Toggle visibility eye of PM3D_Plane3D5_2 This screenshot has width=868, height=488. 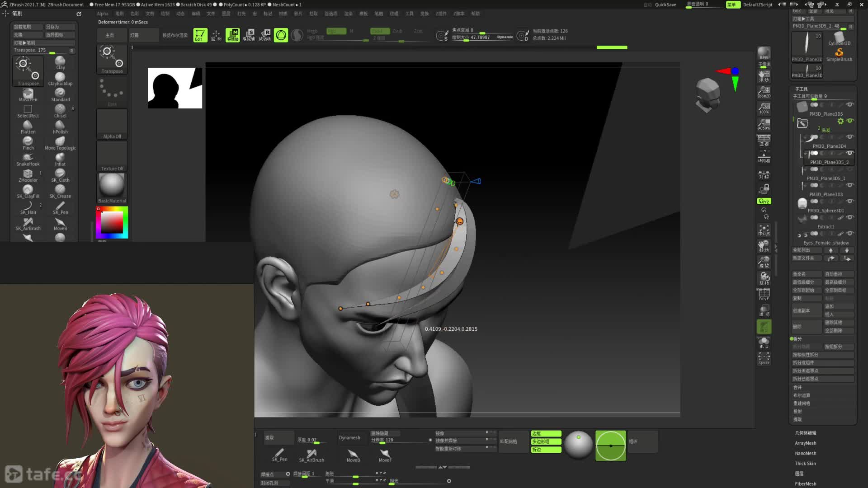[850, 153]
